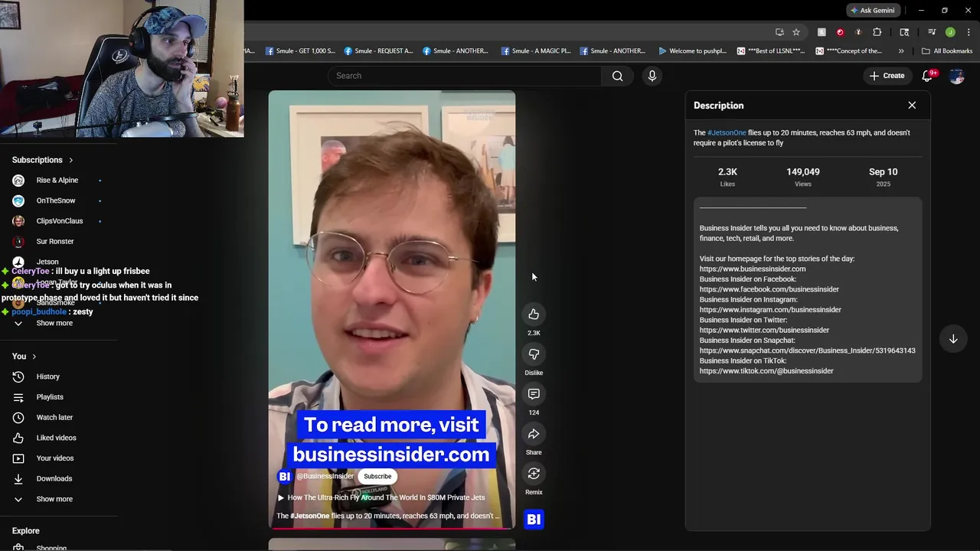This screenshot has height=551, width=980.
Task: Share this short video
Action: (534, 434)
